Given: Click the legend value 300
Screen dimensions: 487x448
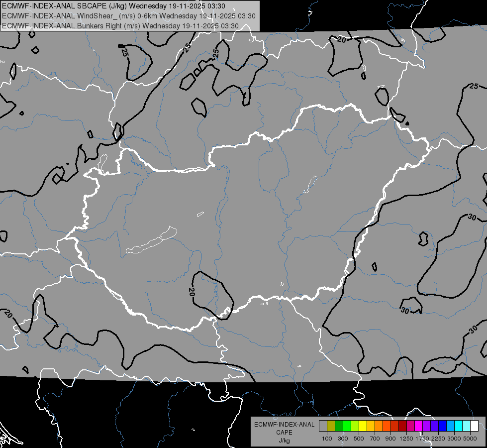Looking at the screenshot, I should pos(343,439).
